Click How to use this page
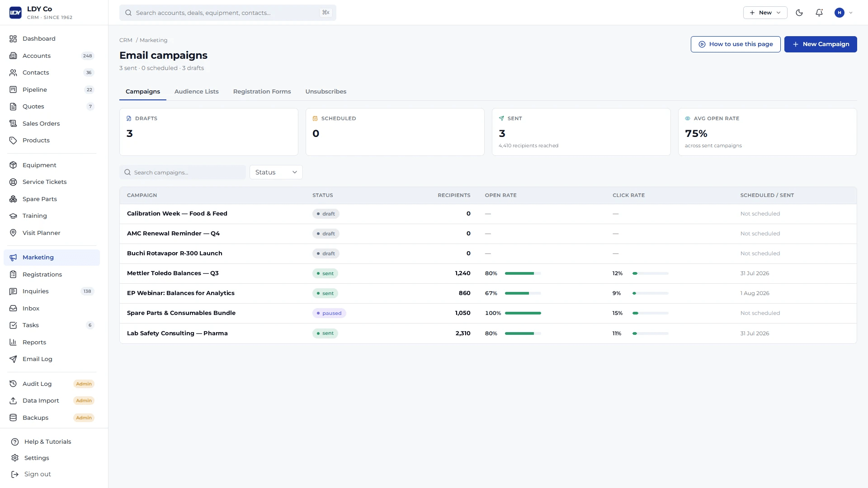868x488 pixels. pos(736,44)
